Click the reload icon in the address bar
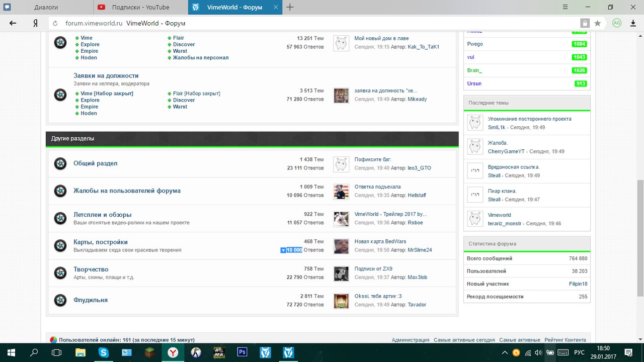644x362 pixels. coord(55,23)
